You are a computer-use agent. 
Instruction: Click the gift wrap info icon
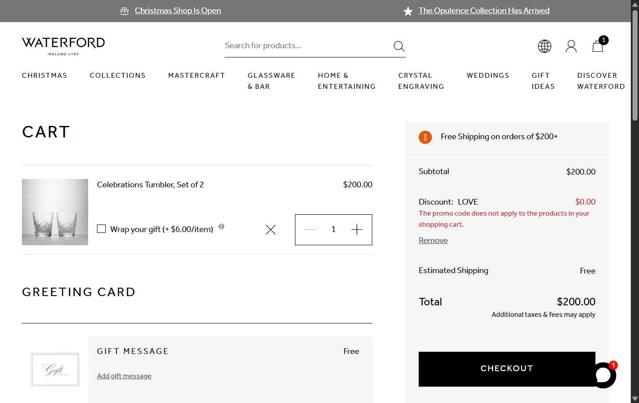pos(221,226)
